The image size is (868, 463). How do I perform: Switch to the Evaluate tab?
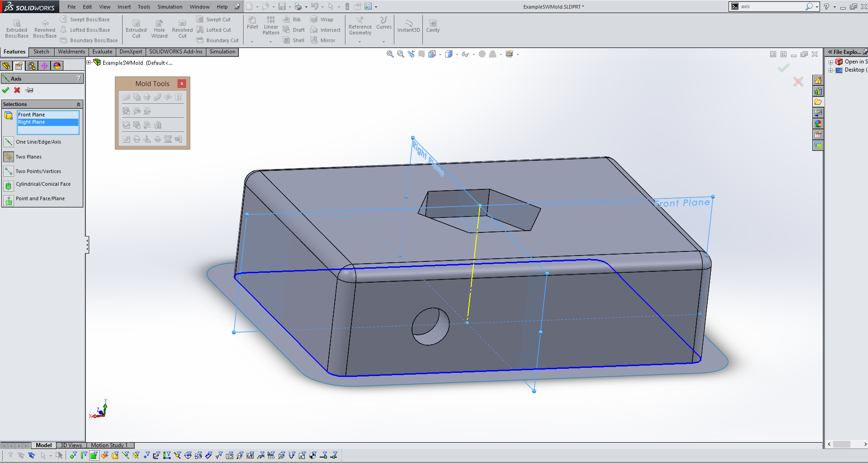coord(102,52)
